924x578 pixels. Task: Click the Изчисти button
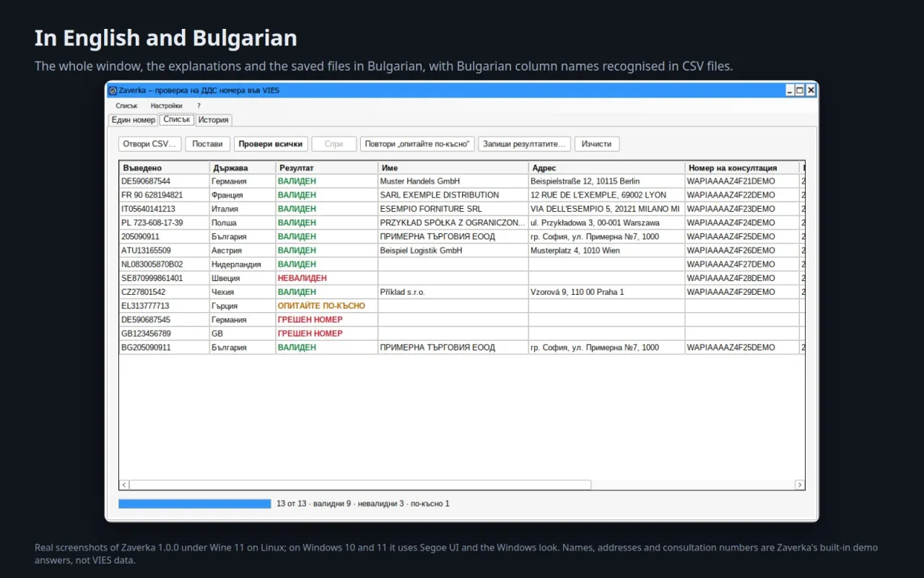[597, 144]
